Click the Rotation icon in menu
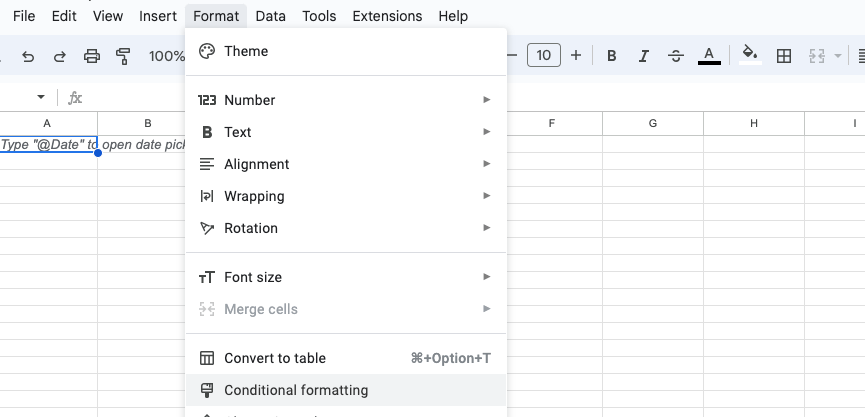 pyautogui.click(x=207, y=228)
